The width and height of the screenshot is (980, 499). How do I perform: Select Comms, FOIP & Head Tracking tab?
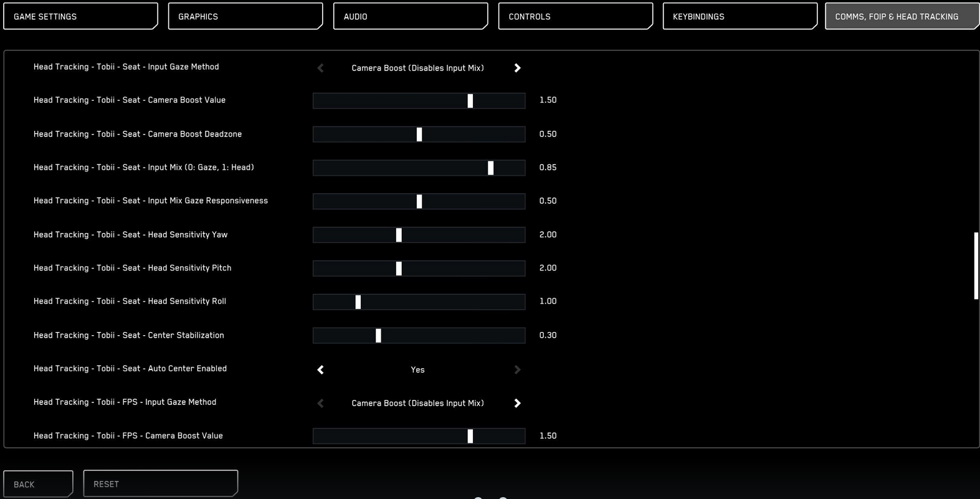[x=902, y=16]
